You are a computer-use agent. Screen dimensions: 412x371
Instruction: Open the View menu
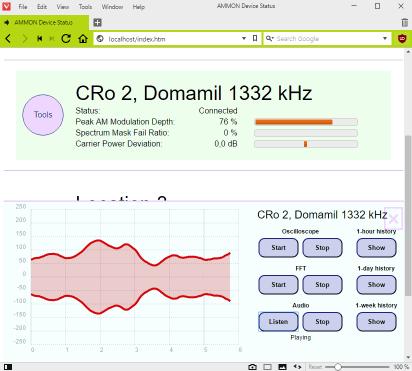[x=63, y=7]
